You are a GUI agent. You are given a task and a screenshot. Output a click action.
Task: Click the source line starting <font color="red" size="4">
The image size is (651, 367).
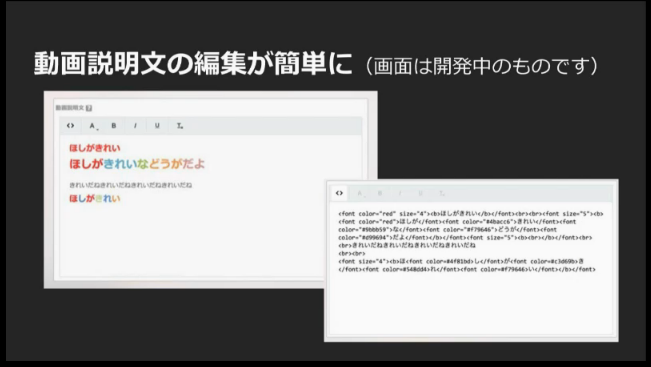point(471,214)
